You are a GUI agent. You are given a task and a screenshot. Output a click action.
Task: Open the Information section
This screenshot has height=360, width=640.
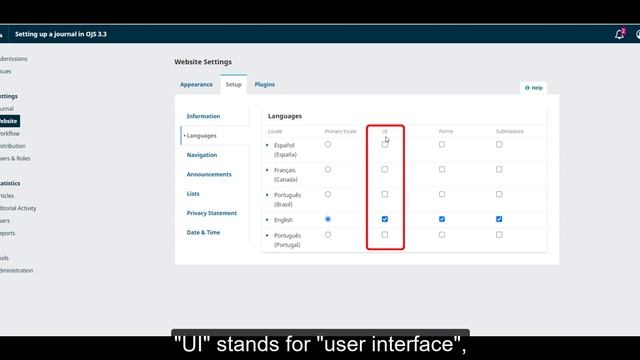coord(203,116)
